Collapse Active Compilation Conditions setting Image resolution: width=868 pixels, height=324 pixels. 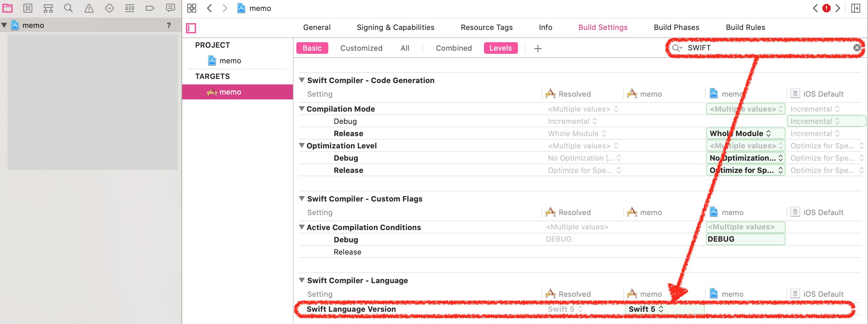[x=302, y=227]
